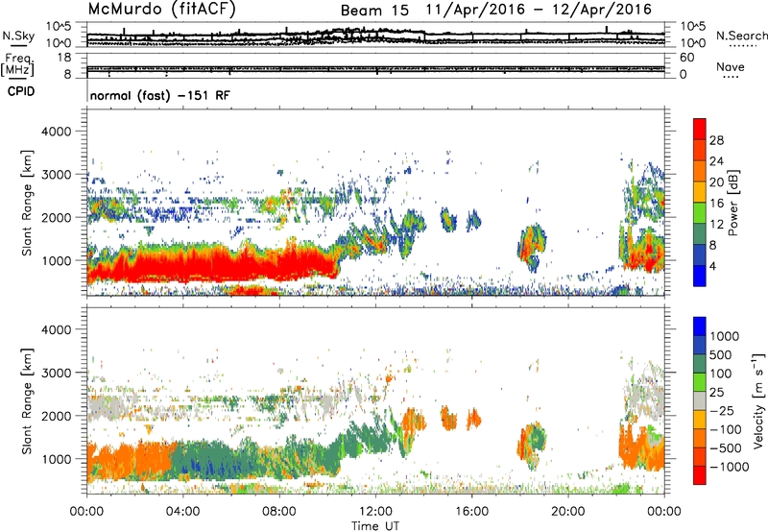Viewport: 768px width, 532px height.
Task: Click the 'N.Search' legend label
Action: 741,36
